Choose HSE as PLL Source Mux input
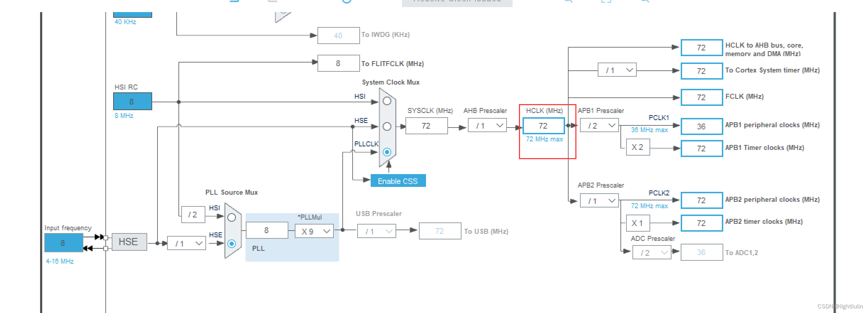868x313 pixels. pyautogui.click(x=232, y=244)
